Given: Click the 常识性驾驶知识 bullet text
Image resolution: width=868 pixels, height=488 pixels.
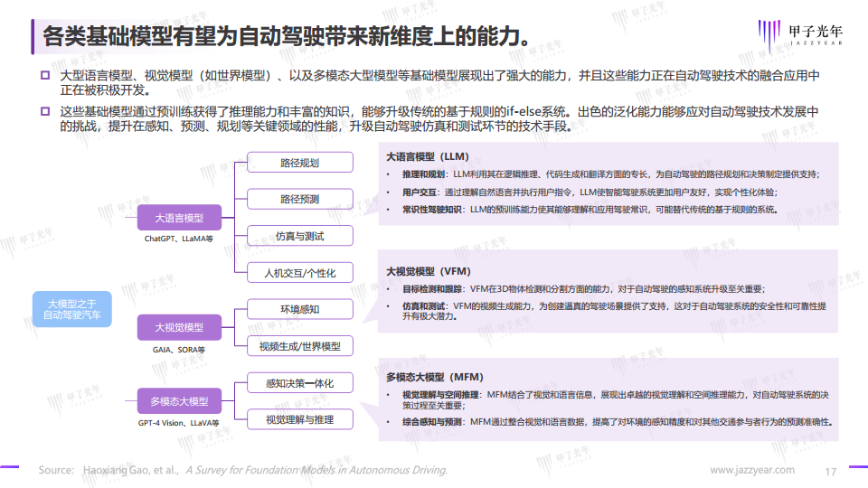Looking at the screenshot, I should 590,210.
